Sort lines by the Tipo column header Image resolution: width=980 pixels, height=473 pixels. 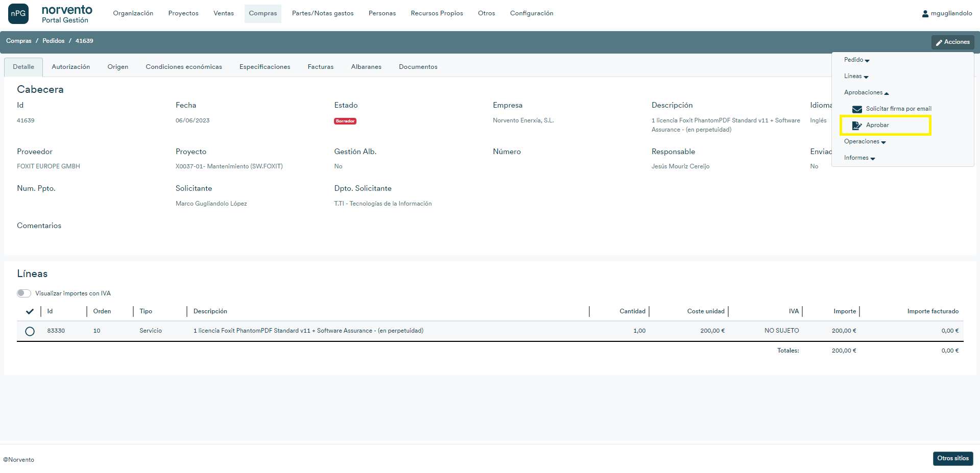tap(146, 311)
